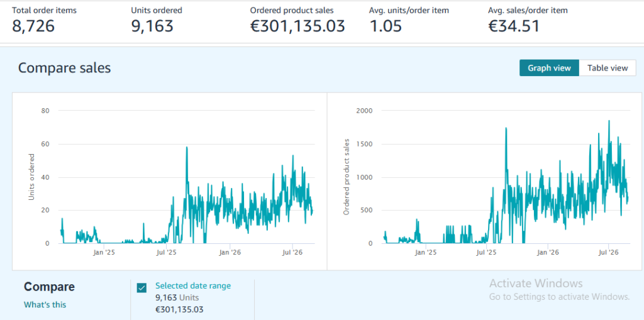Screen dimensions: 644x320
Task: Switch to Table view
Action: (608, 68)
